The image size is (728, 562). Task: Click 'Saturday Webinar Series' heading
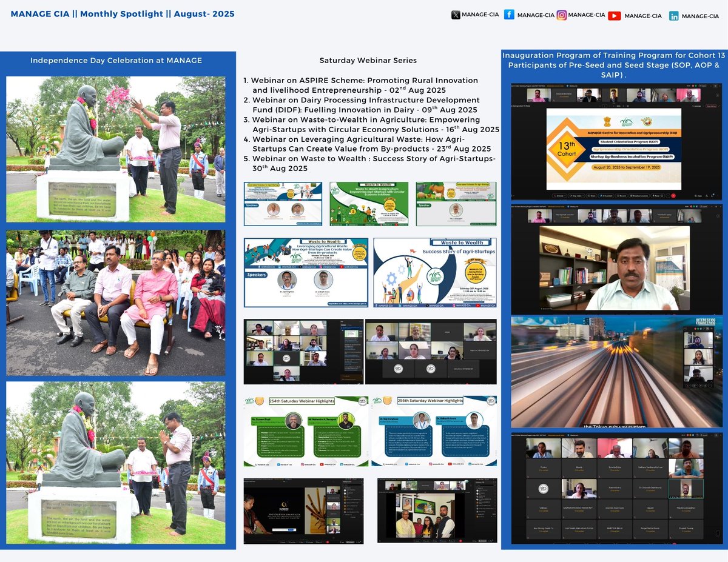pyautogui.click(x=368, y=60)
